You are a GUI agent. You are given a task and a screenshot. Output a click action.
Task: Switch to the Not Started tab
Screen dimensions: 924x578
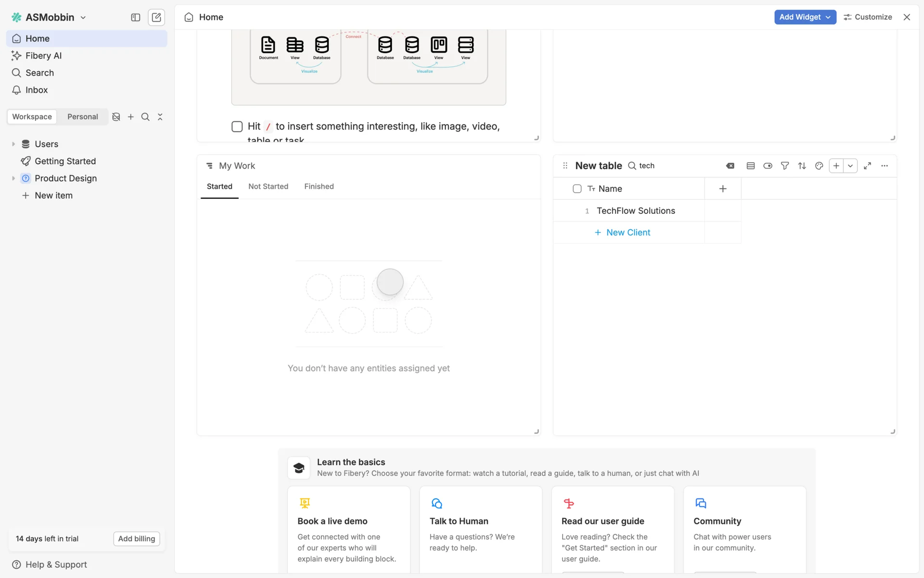(268, 186)
